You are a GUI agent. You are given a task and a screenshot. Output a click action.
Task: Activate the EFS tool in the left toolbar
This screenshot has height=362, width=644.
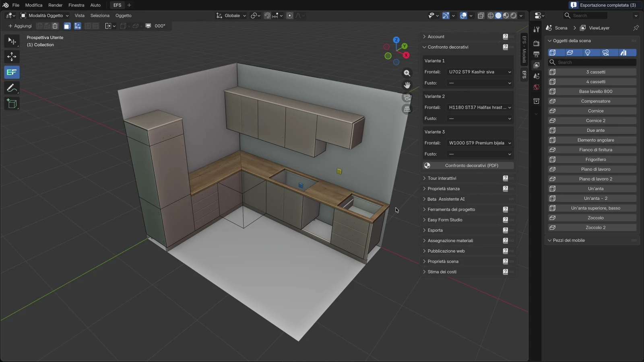[12, 72]
